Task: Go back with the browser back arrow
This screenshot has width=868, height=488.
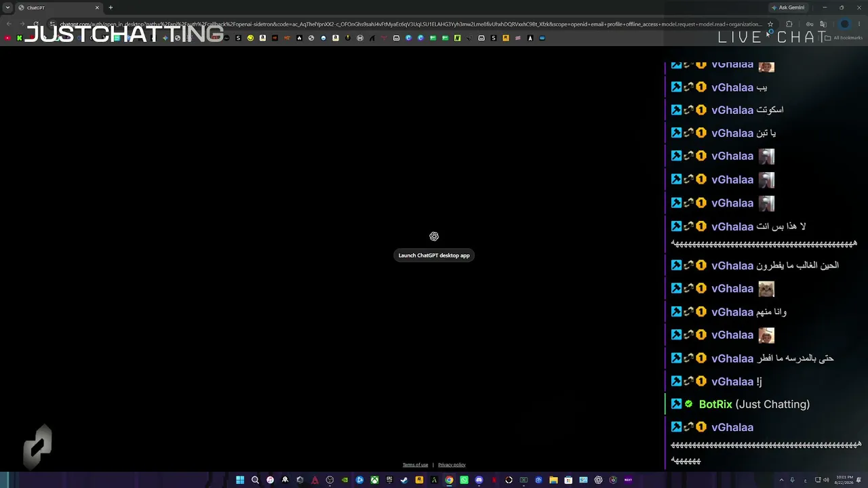Action: (8, 24)
